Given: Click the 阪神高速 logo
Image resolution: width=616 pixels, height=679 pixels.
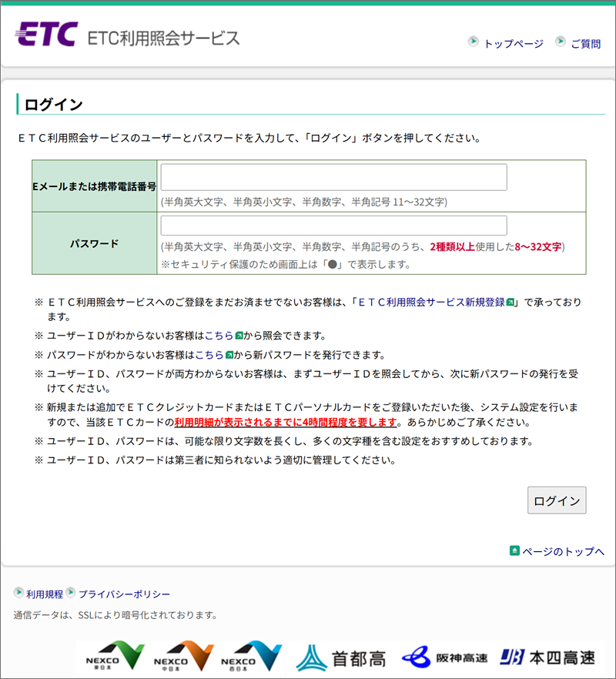Looking at the screenshot, I should [x=444, y=657].
